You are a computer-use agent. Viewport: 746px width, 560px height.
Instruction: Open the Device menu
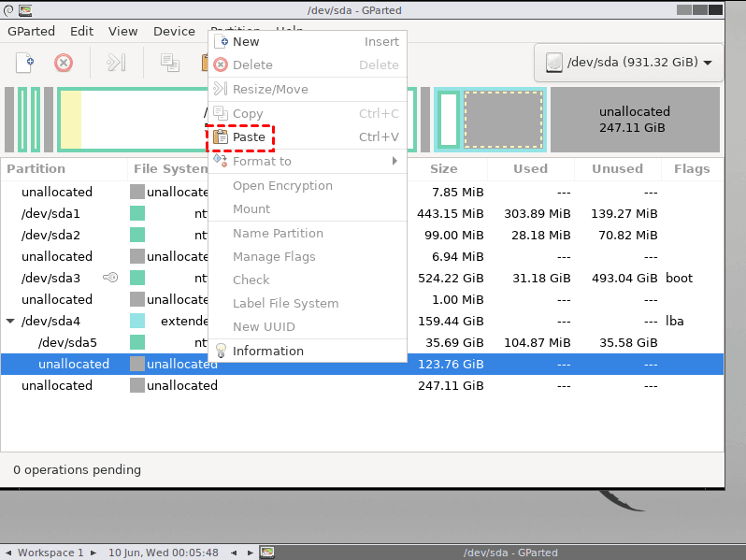[x=174, y=31]
